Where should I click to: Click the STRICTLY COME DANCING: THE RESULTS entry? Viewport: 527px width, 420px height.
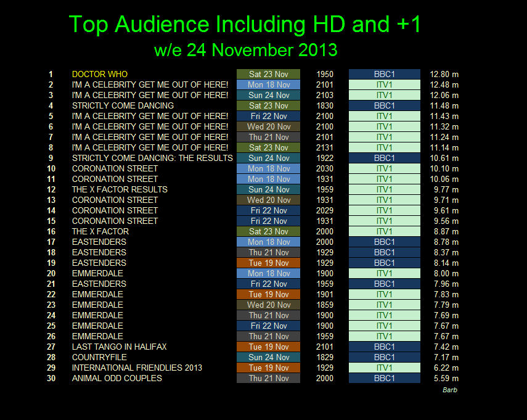pyautogui.click(x=152, y=158)
